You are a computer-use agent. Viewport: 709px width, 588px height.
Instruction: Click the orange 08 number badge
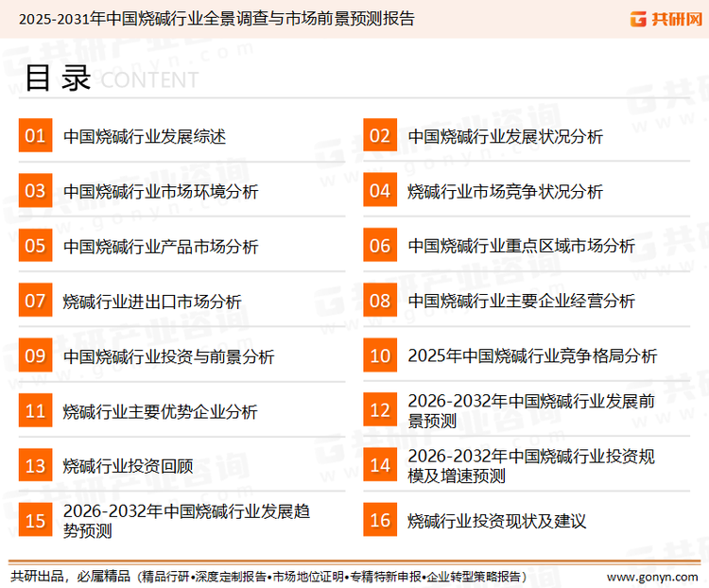pyautogui.click(x=380, y=301)
